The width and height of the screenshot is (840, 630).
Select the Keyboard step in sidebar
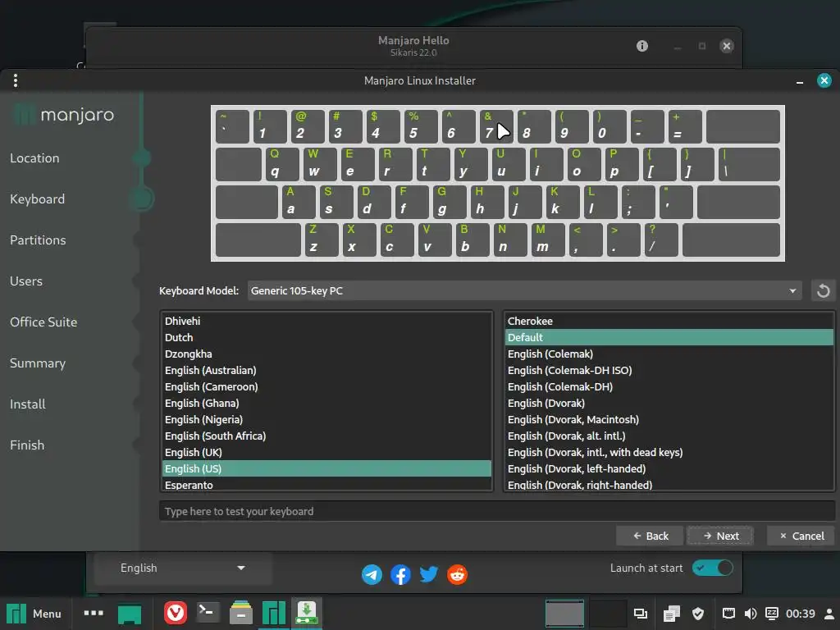38,199
